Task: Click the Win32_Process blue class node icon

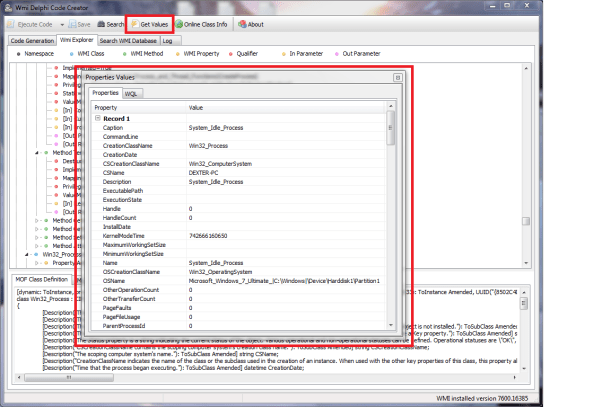Action: pyautogui.click(x=37, y=254)
